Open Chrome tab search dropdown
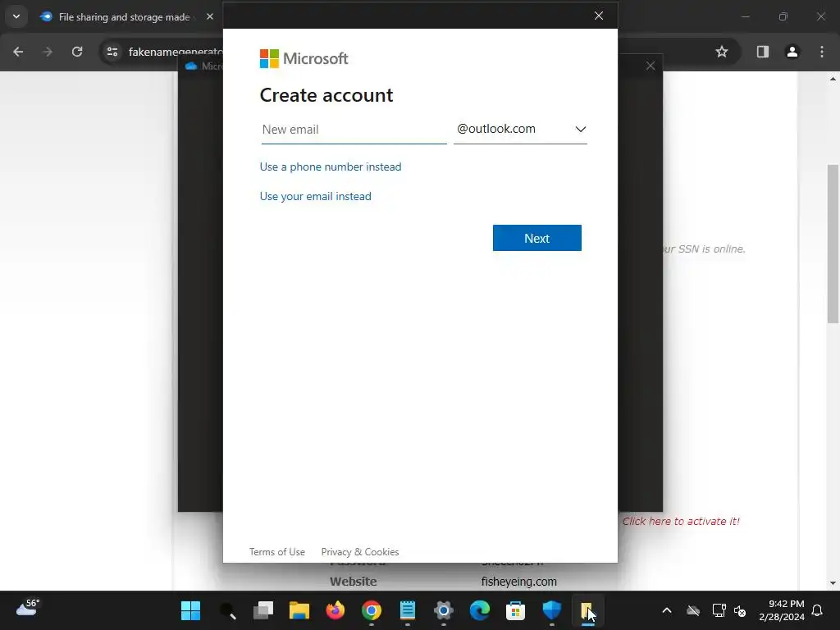The image size is (840, 630). (16, 16)
